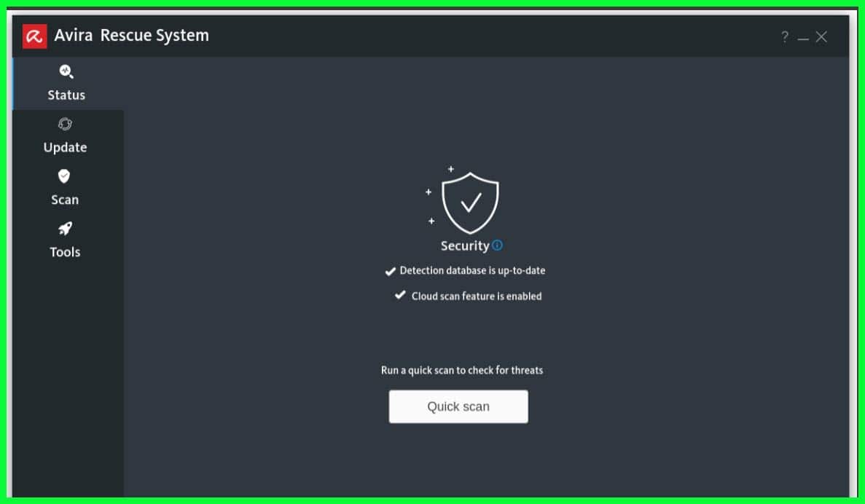Image resolution: width=865 pixels, height=504 pixels.
Task: Open the Tools rocket icon
Action: click(x=65, y=229)
